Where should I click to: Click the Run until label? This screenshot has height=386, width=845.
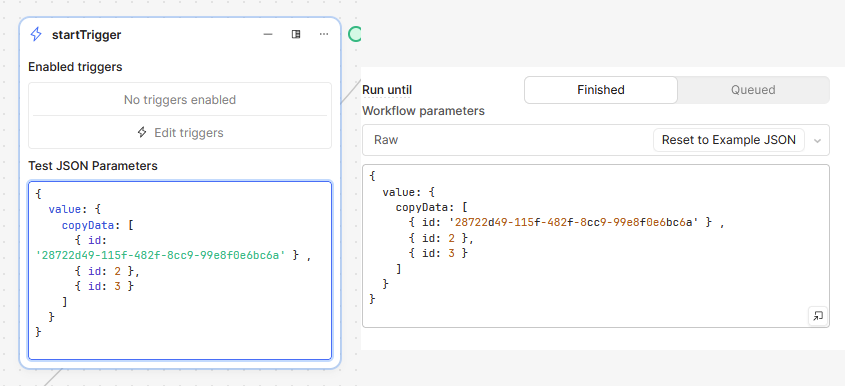point(387,90)
